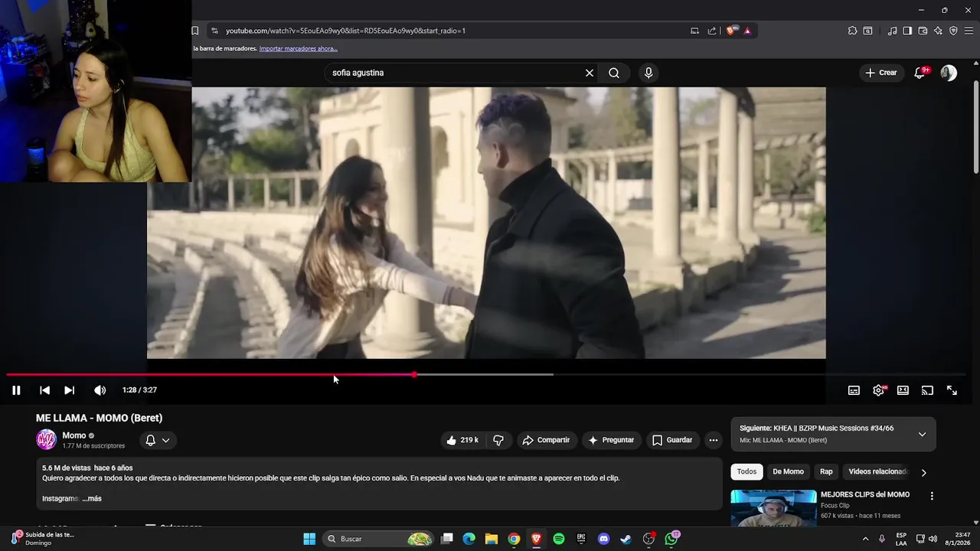Toggle Brave sidebar panel
This screenshot has height=551, width=980.
907,31
